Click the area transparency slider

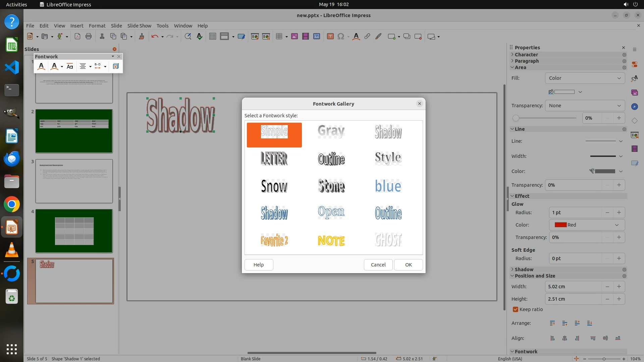[x=545, y=118]
